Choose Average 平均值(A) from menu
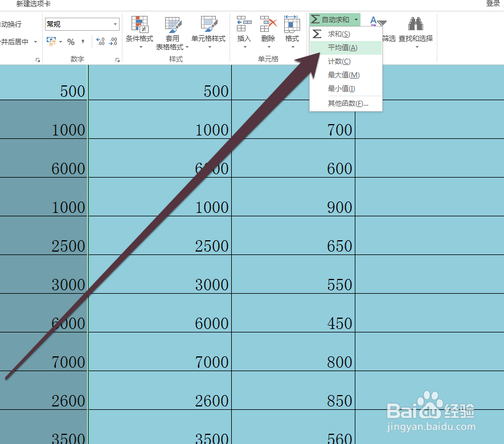 (346, 48)
